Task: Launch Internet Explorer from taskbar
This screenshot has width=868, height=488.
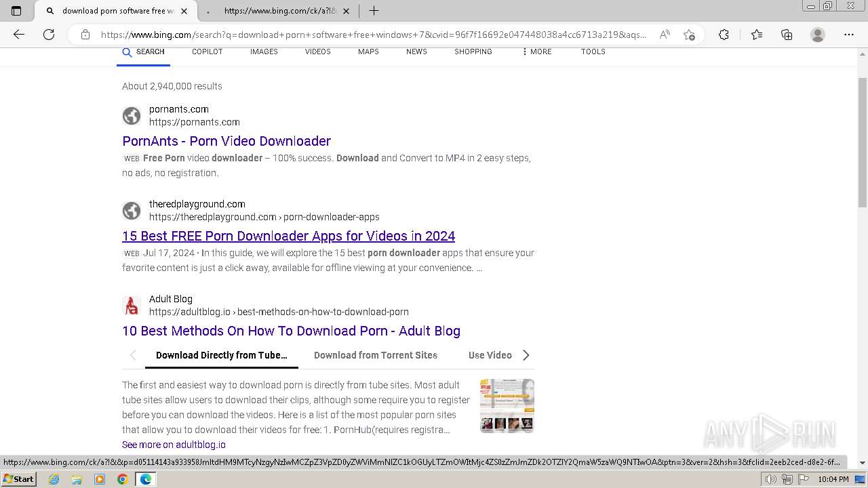Action: tap(54, 479)
